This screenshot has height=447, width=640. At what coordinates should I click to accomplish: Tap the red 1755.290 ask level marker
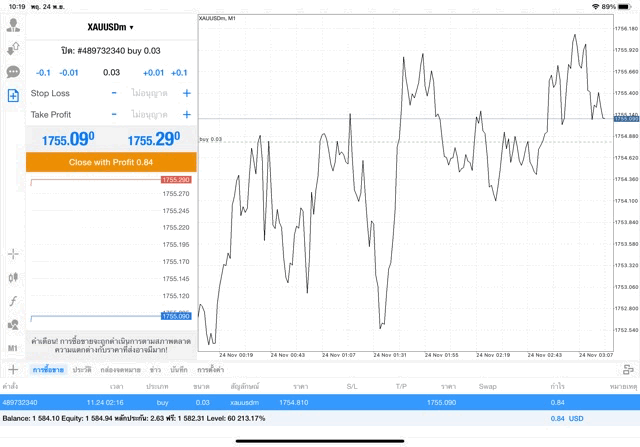point(176,180)
